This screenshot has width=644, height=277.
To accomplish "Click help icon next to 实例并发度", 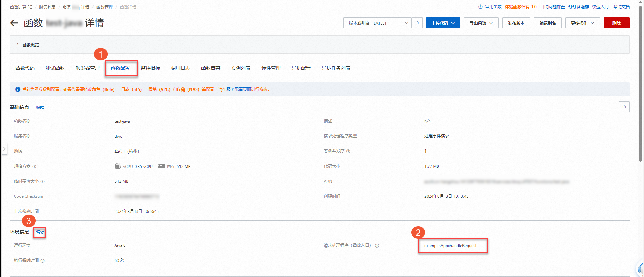I will tap(348, 152).
